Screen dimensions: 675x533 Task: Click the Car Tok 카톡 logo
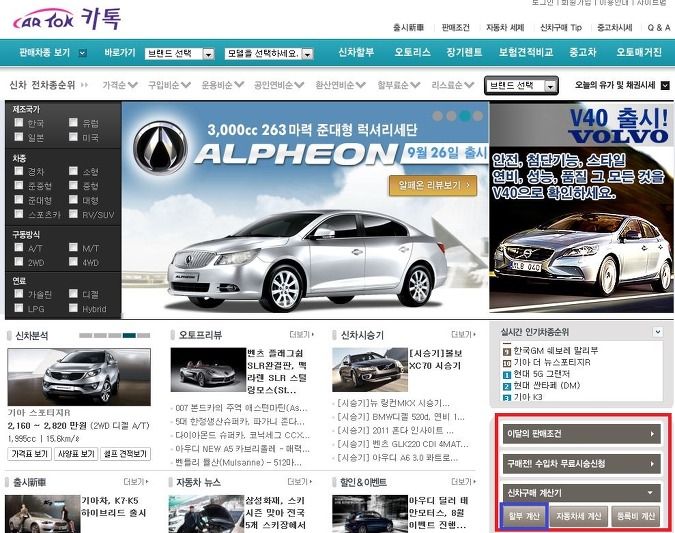point(67,19)
